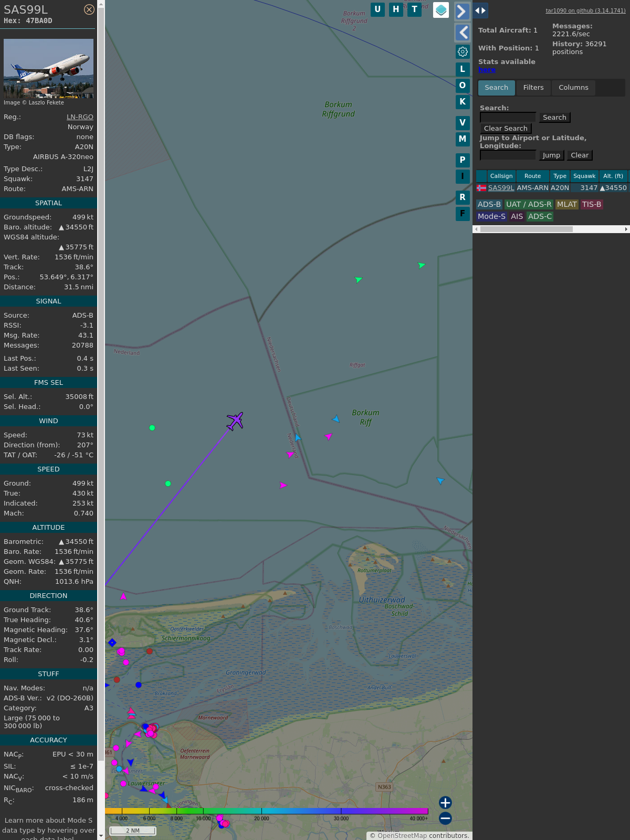Image resolution: width=630 pixels, height=840 pixels.
Task: Click the A20N type cell in aircraft table
Action: pyautogui.click(x=560, y=188)
